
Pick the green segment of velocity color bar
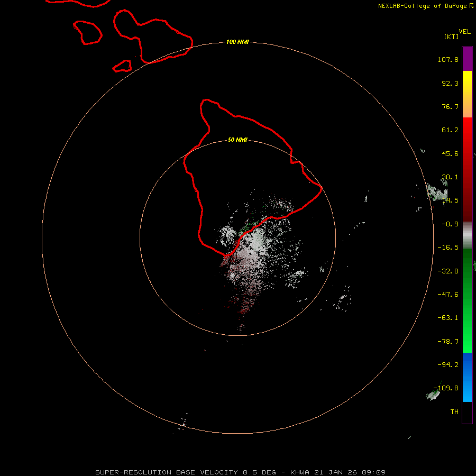pos(467,300)
